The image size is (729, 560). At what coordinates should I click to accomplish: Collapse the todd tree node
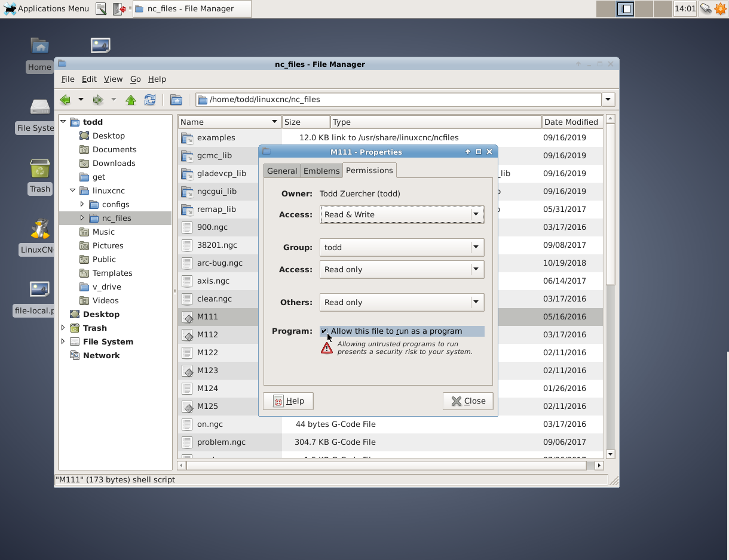[x=63, y=122]
